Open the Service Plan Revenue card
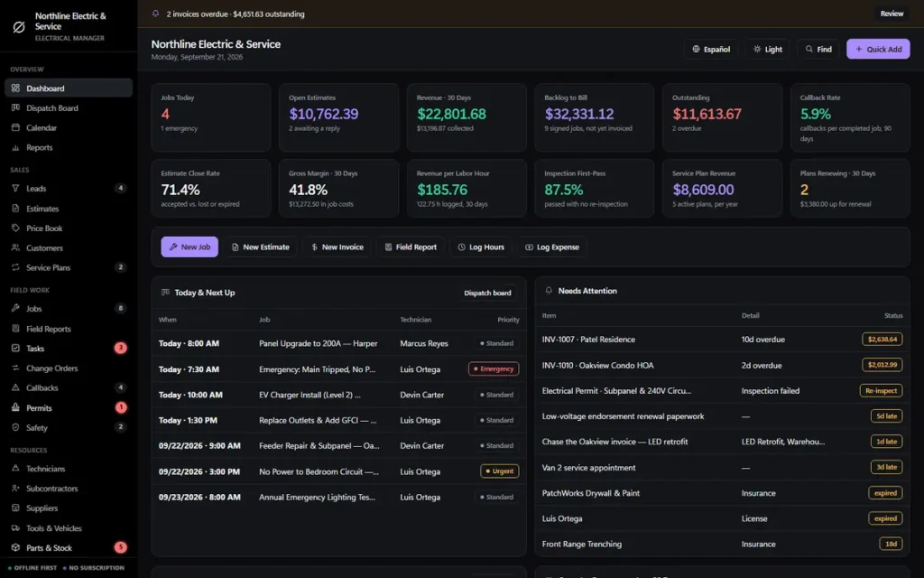The height and width of the screenshot is (578, 924). coord(722,188)
